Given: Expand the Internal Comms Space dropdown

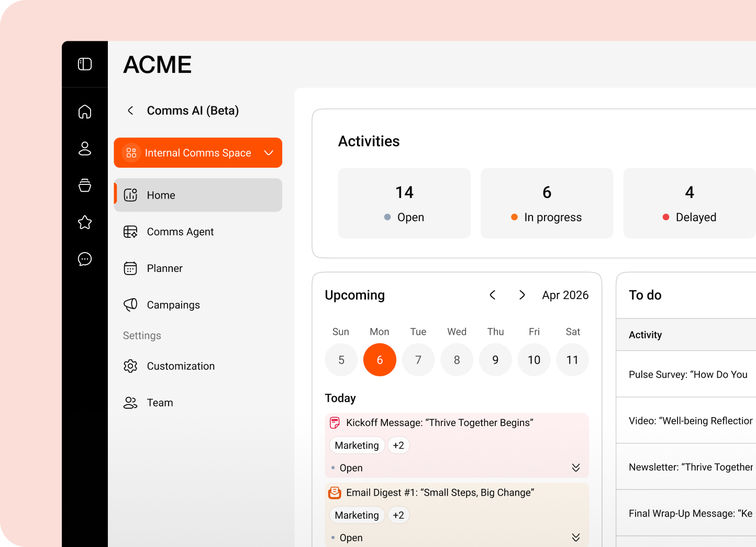Looking at the screenshot, I should (x=269, y=153).
